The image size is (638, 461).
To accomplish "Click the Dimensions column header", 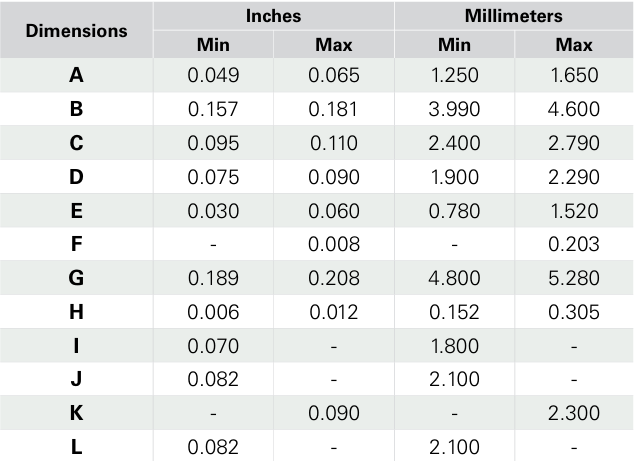I will coord(76,30).
